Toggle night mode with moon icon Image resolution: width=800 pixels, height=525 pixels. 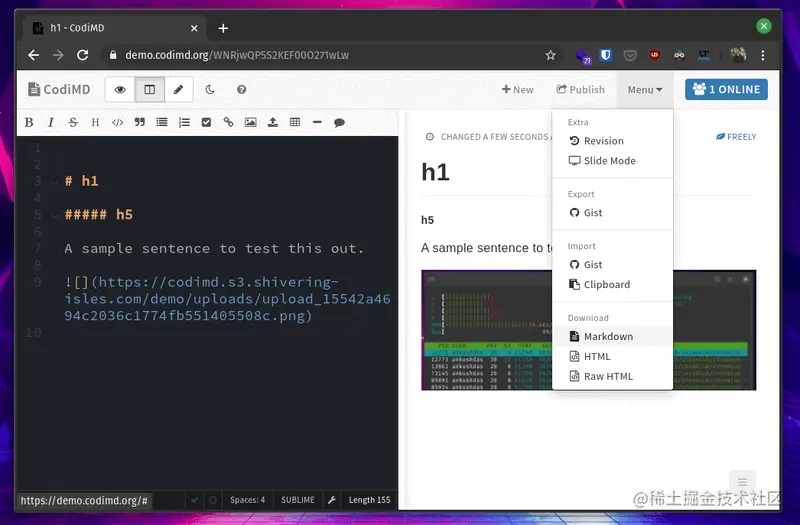pos(210,90)
